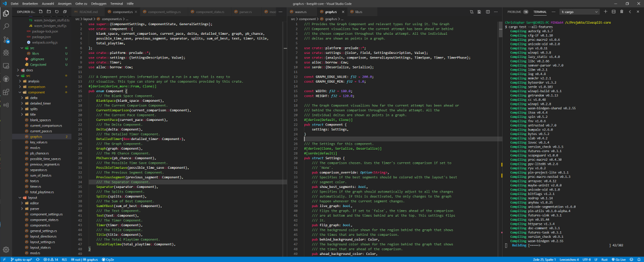Viewport: 644px width, 262px height.
Task: Open the Source Control view
Action: [6, 39]
